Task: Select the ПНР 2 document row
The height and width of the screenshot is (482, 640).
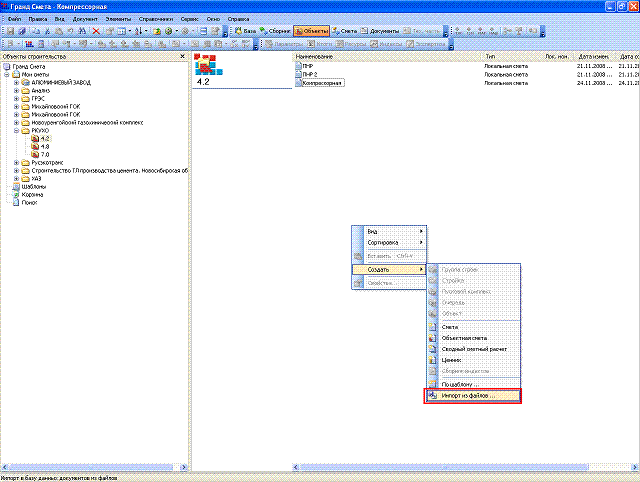Action: tap(309, 74)
